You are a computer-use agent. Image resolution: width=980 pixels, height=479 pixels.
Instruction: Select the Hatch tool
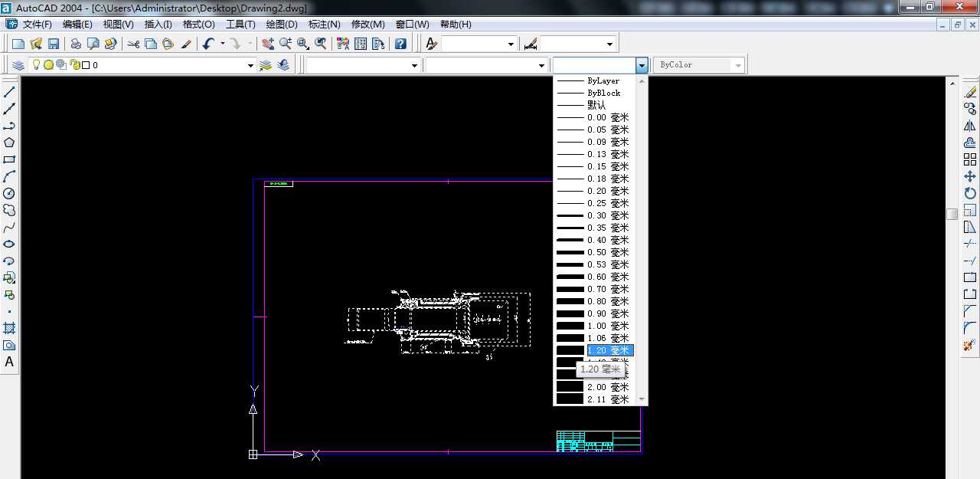pos(9,328)
